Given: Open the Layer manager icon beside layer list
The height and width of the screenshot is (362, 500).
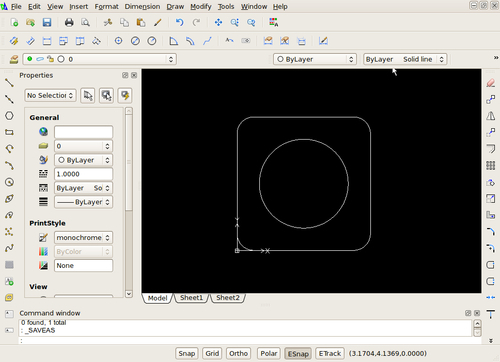Looking at the screenshot, I should click(14, 59).
